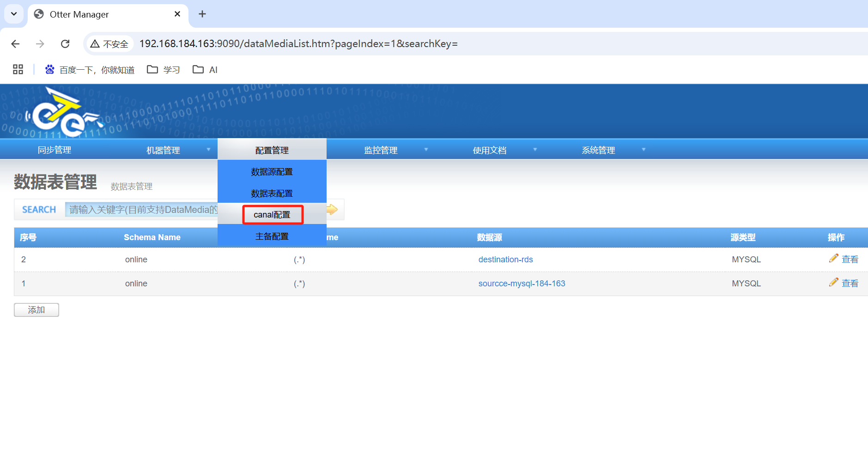
Task: Select 主备配置 from the dropdown
Action: pyautogui.click(x=272, y=236)
